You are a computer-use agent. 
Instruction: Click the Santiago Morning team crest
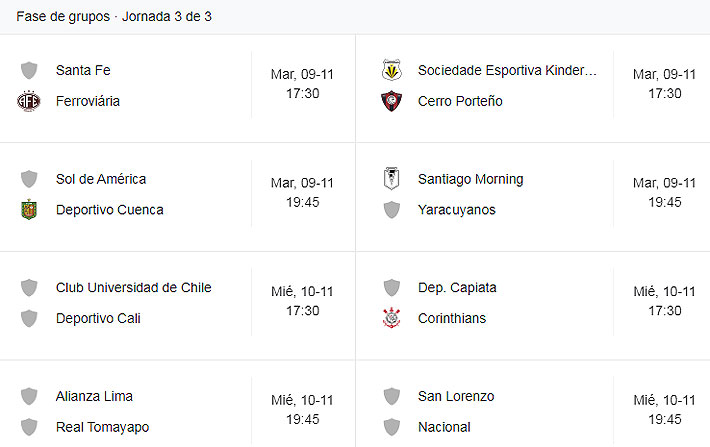click(x=391, y=179)
